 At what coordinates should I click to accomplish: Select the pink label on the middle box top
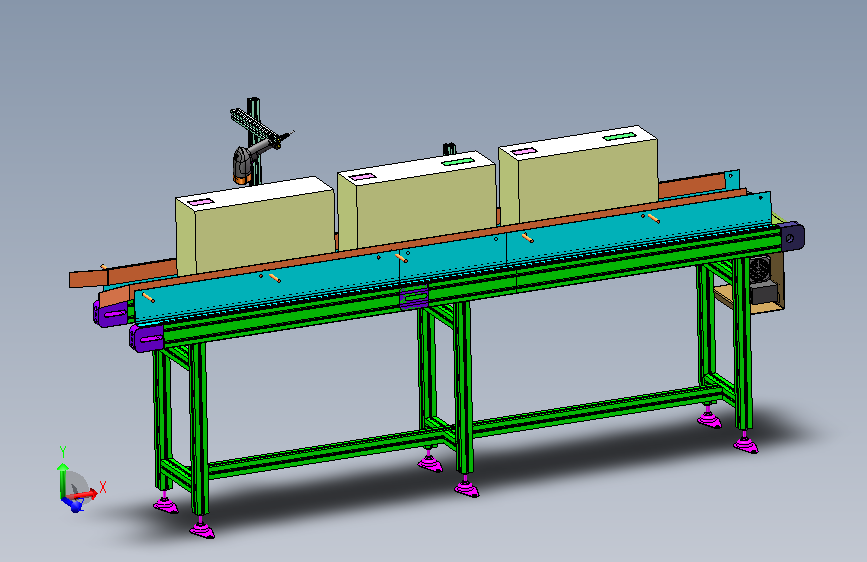coord(363,176)
